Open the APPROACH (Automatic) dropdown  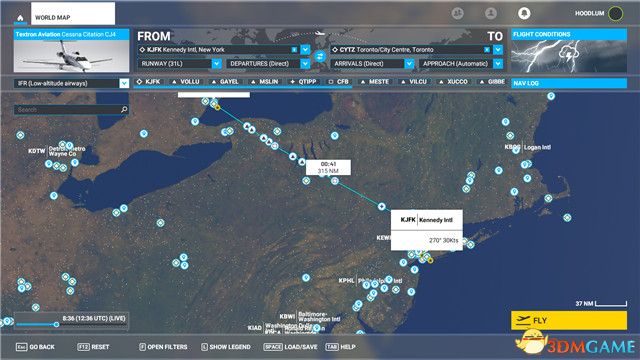[498, 64]
